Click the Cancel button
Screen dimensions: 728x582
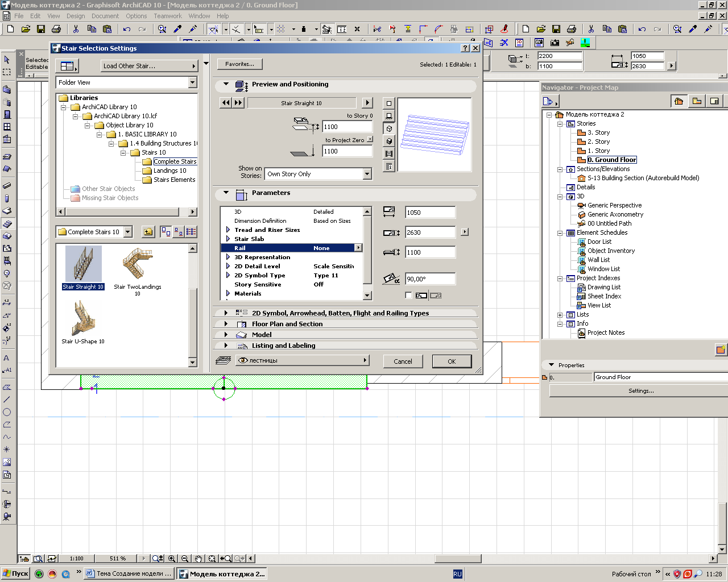click(403, 361)
